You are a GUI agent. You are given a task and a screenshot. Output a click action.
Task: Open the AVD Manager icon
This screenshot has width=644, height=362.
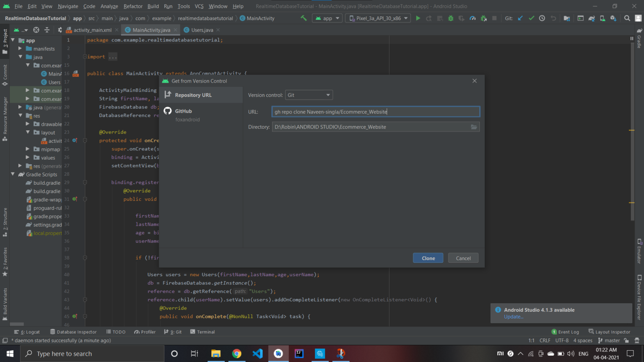click(x=602, y=18)
